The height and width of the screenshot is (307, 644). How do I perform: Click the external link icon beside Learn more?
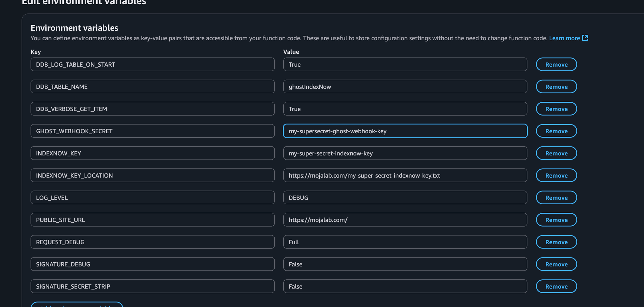pos(585,38)
